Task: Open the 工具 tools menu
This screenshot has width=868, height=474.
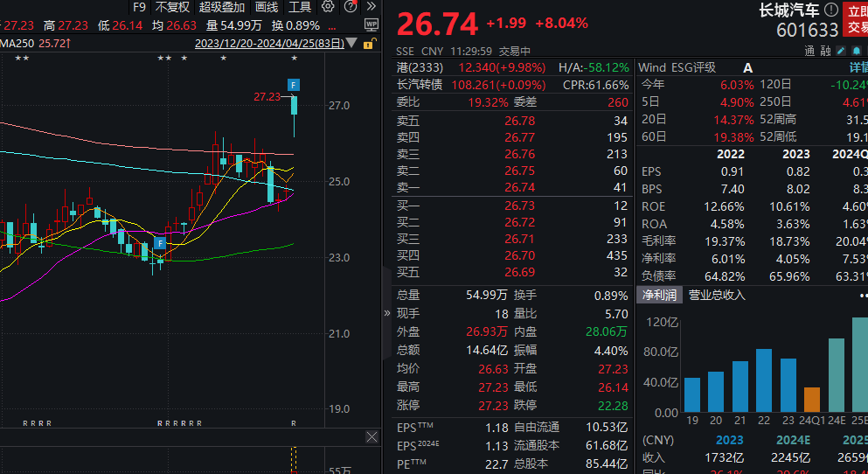Action: tap(300, 7)
